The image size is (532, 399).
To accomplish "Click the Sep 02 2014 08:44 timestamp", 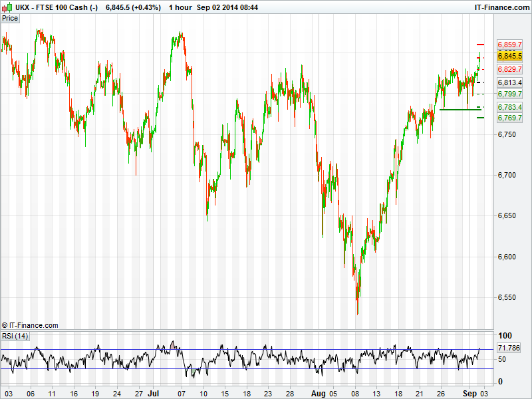I will coord(227,7).
